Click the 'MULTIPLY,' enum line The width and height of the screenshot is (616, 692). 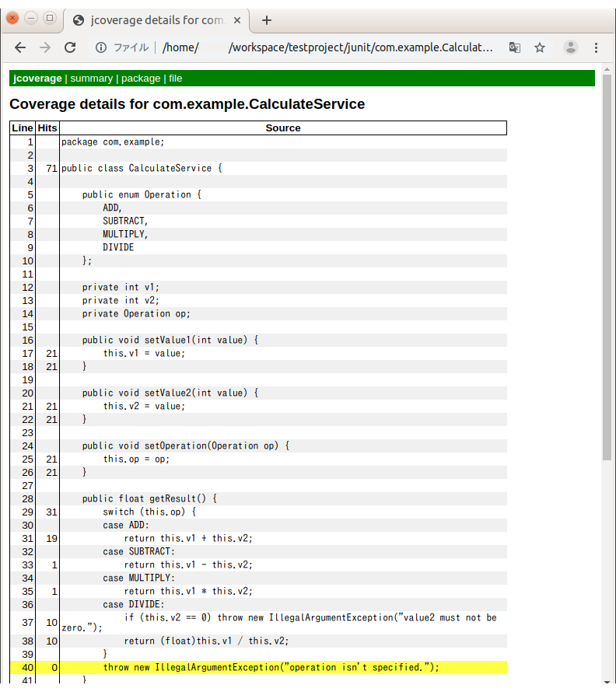[x=125, y=234]
